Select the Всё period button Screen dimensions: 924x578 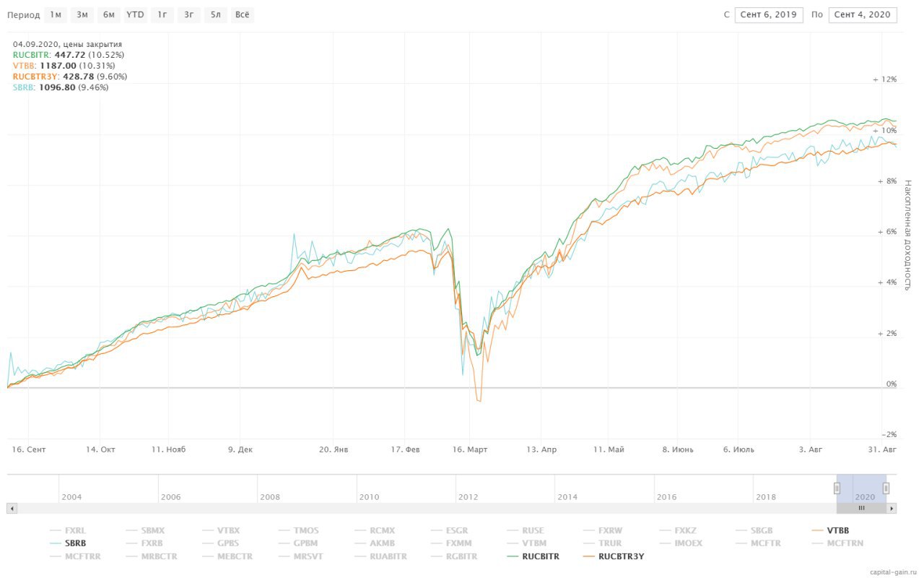[x=243, y=14]
